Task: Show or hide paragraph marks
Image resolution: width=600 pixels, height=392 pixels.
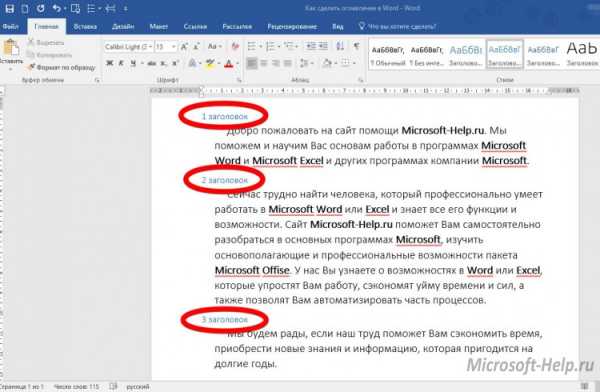Action: pos(357,47)
